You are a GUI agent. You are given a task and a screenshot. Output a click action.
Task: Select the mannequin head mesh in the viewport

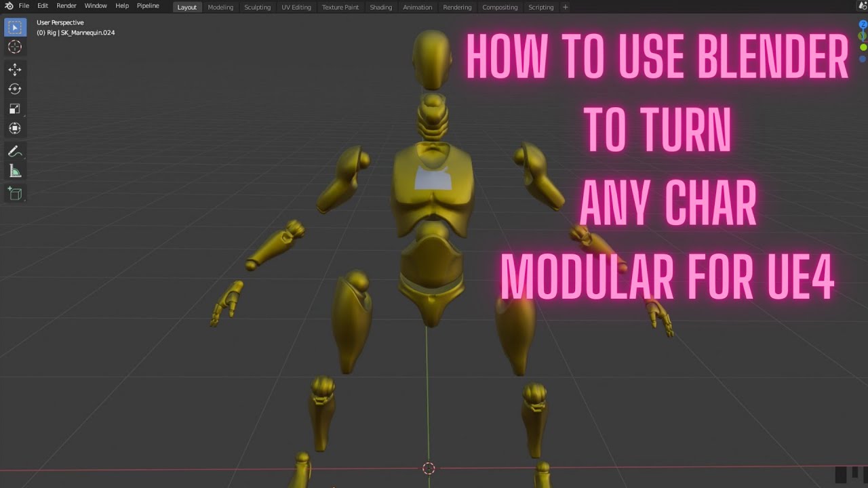click(431, 60)
